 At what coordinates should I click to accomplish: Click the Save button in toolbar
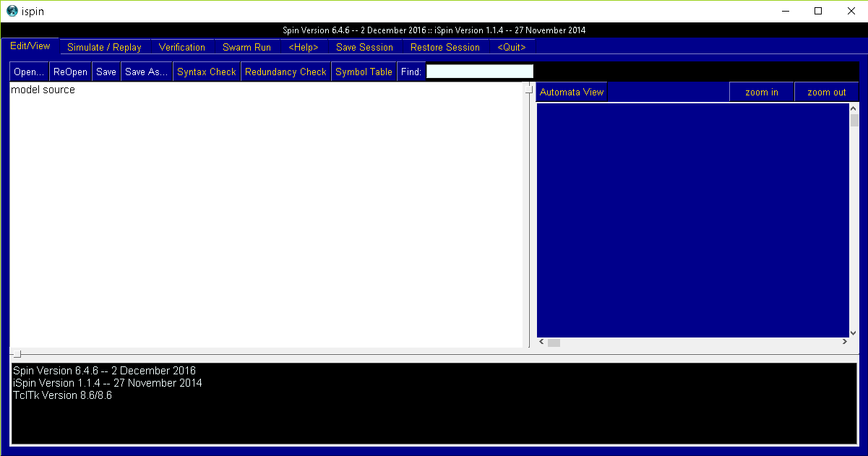point(106,72)
